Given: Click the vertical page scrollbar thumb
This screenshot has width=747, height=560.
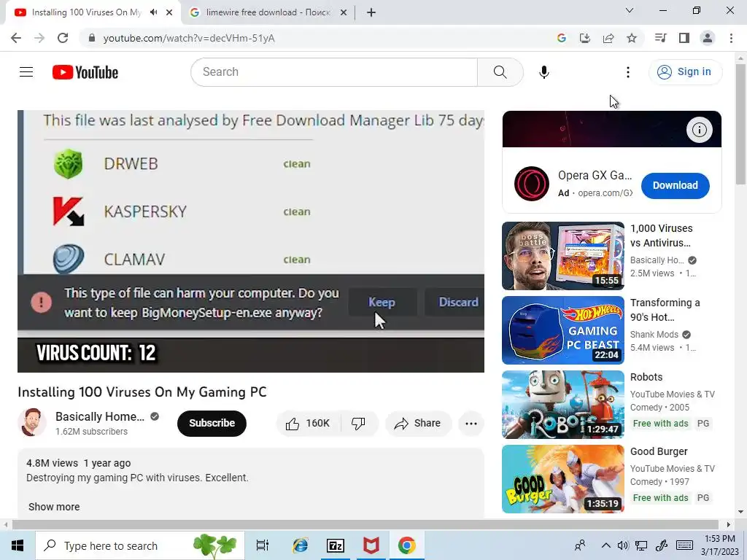Looking at the screenshot, I should 741,124.
